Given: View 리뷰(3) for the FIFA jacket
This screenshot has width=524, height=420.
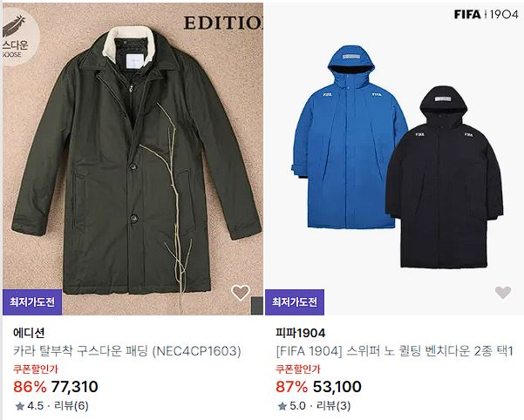Looking at the screenshot, I should pos(334,406).
